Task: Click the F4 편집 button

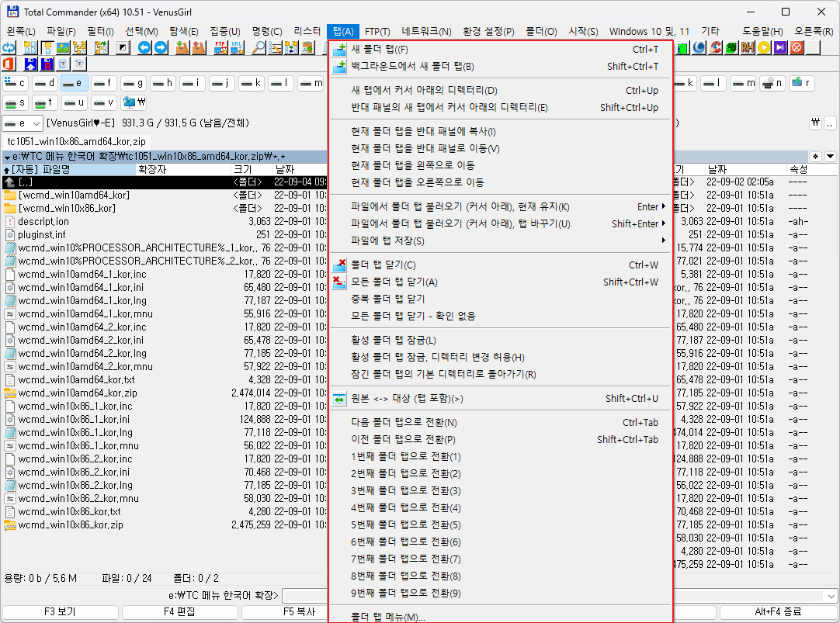Action: [x=179, y=612]
